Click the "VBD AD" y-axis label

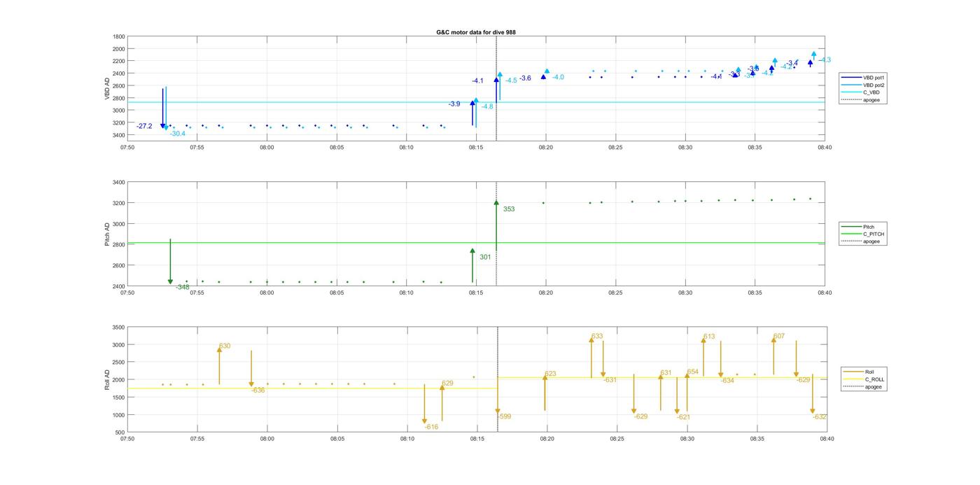pyautogui.click(x=107, y=89)
